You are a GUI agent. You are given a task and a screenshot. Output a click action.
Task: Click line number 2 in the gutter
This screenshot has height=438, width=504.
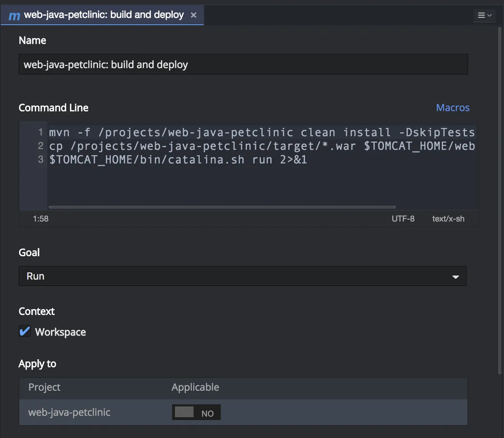click(x=40, y=146)
